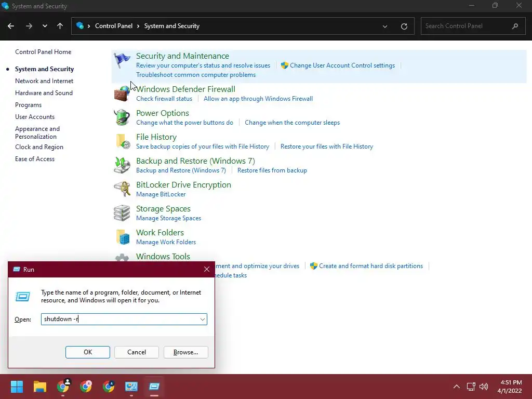Click Manage BitLocker link
This screenshot has height=399, width=532.
pos(161,194)
